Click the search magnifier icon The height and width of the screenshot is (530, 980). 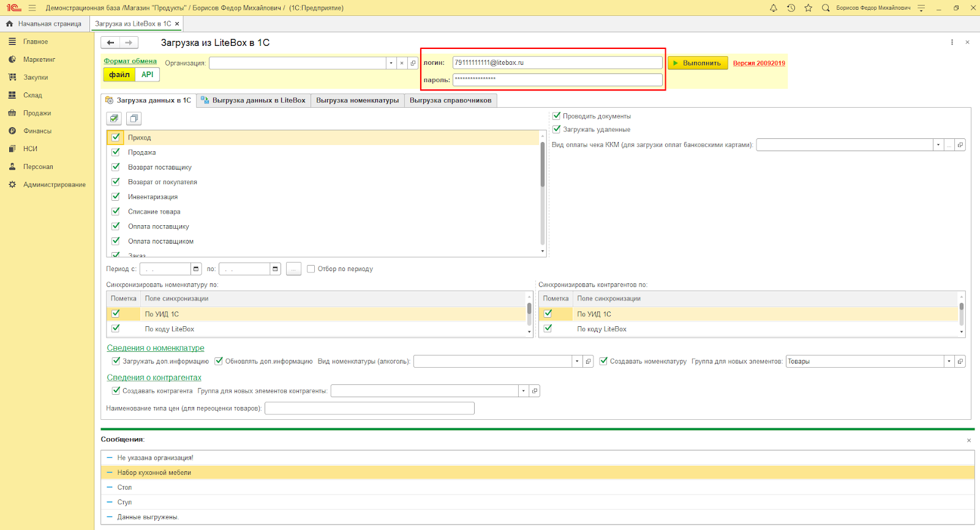pos(826,8)
